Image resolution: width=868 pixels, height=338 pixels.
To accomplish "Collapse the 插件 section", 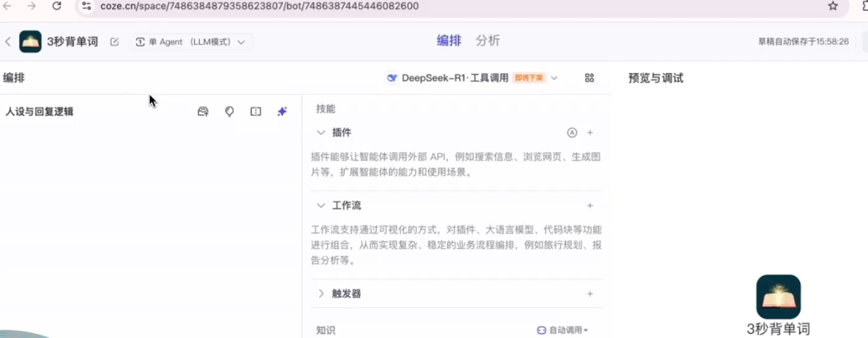I will (321, 132).
